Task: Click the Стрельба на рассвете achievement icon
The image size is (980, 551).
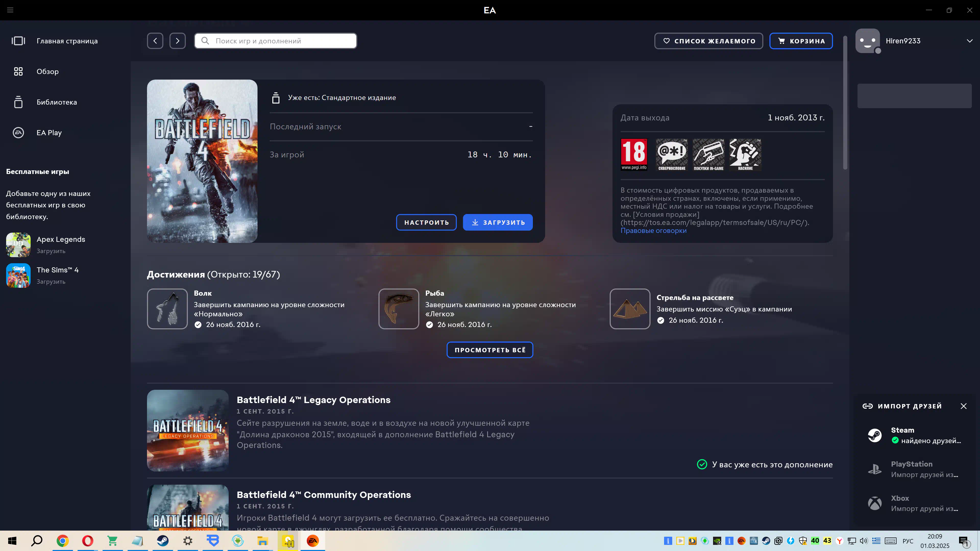Action: (x=630, y=309)
